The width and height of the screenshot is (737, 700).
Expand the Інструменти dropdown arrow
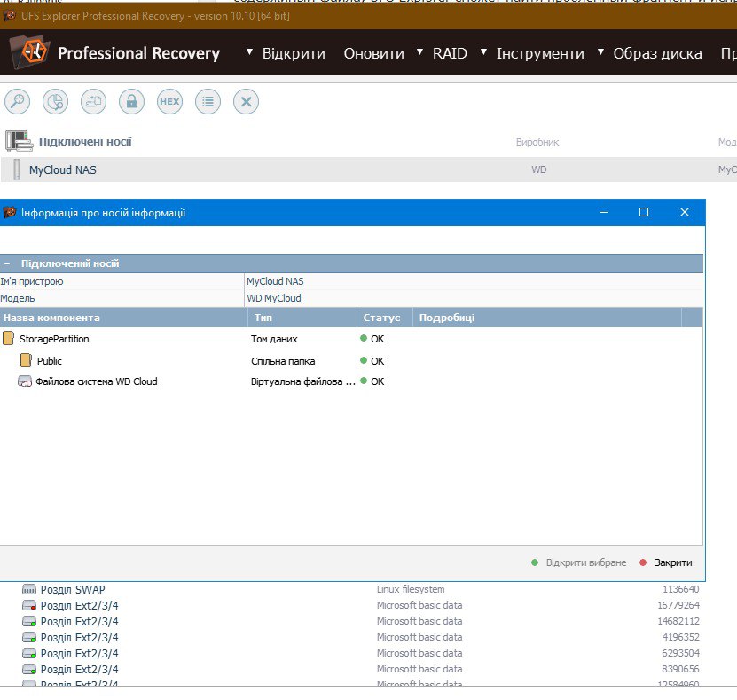point(483,51)
